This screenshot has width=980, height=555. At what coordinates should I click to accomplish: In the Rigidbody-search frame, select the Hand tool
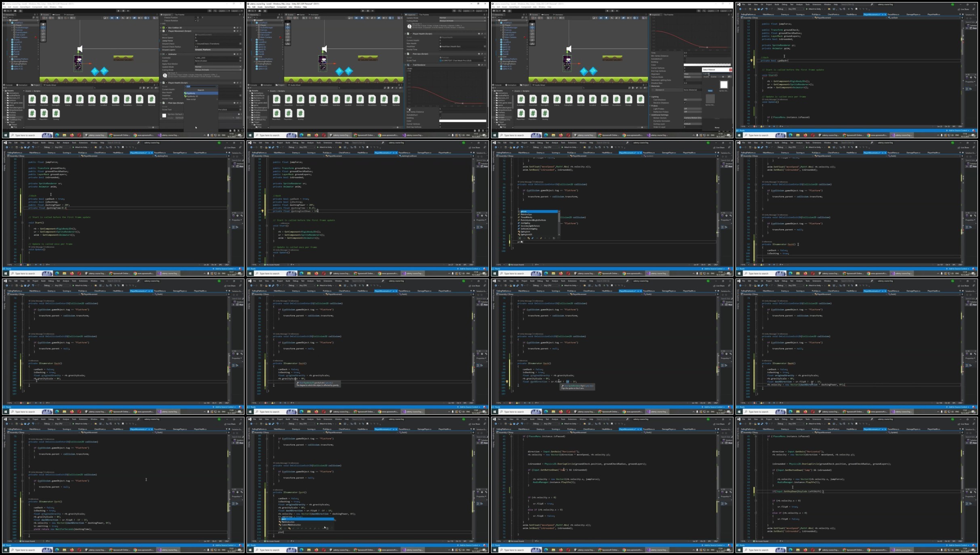[x=43, y=24]
